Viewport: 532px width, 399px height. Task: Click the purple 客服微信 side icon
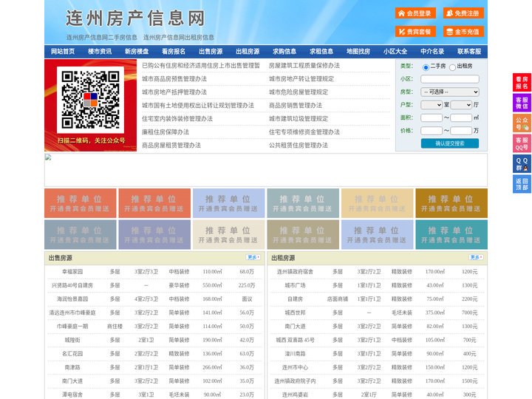522,103
